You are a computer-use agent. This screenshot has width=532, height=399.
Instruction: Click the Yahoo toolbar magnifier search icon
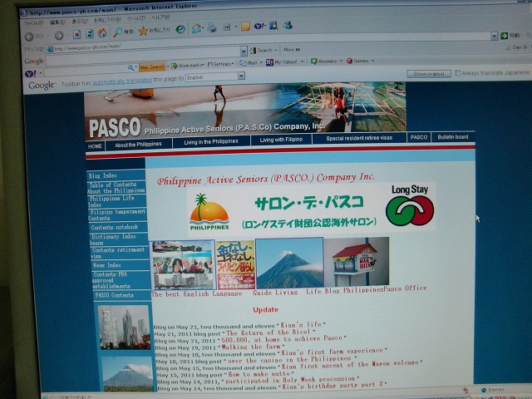(131, 67)
